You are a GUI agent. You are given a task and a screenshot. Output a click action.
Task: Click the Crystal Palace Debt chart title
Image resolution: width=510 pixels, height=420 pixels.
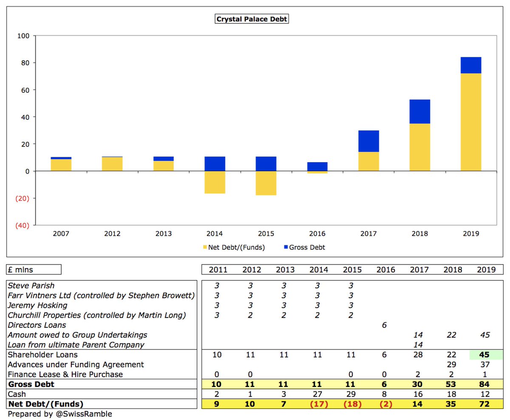click(252, 19)
